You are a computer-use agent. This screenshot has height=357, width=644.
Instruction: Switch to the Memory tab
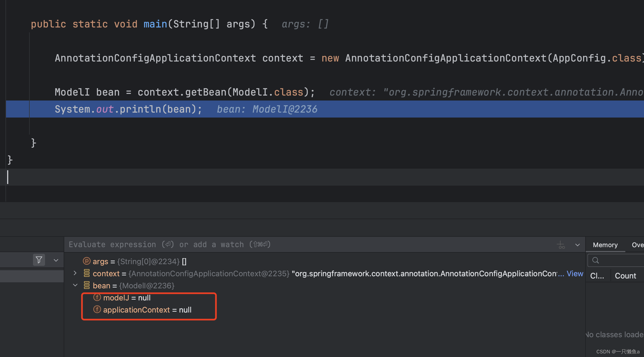605,245
